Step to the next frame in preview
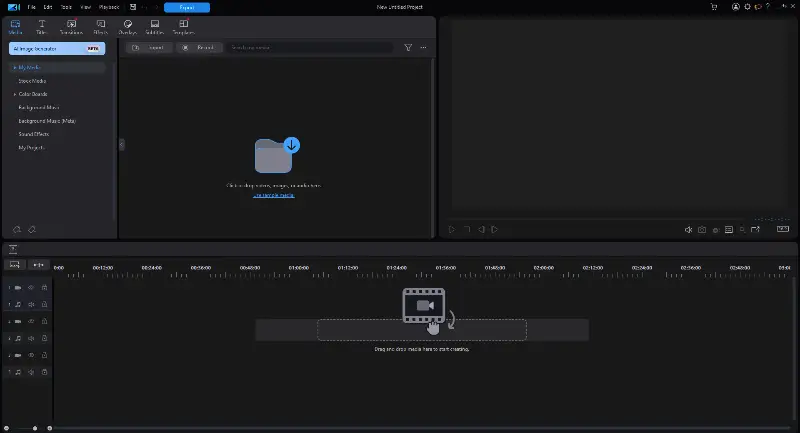 tap(494, 230)
